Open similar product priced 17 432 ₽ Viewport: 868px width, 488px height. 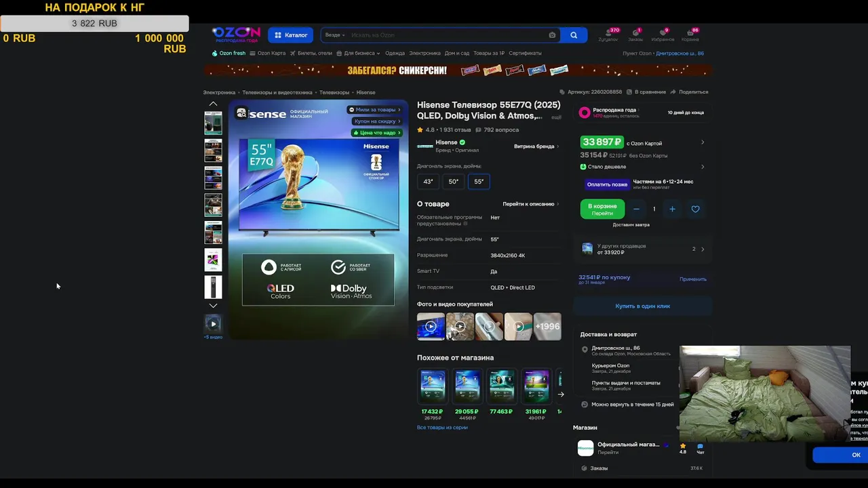pos(433,394)
